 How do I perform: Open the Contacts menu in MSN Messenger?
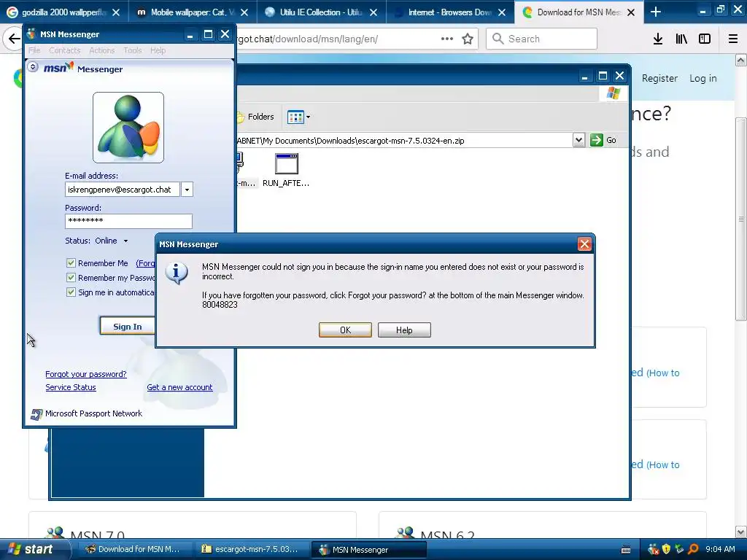pyautogui.click(x=64, y=50)
